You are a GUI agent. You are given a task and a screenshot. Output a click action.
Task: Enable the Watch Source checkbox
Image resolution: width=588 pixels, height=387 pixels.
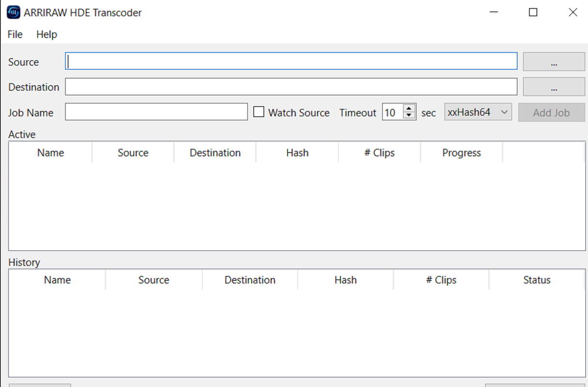[x=259, y=112]
